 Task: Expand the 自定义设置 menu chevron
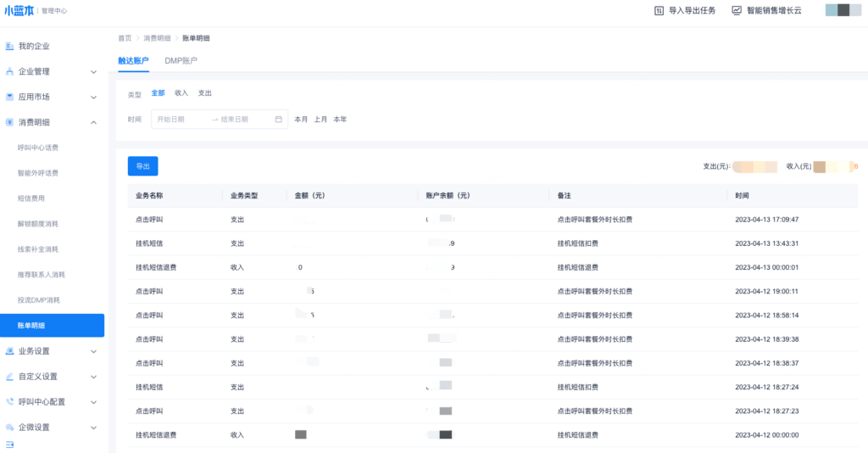point(93,377)
